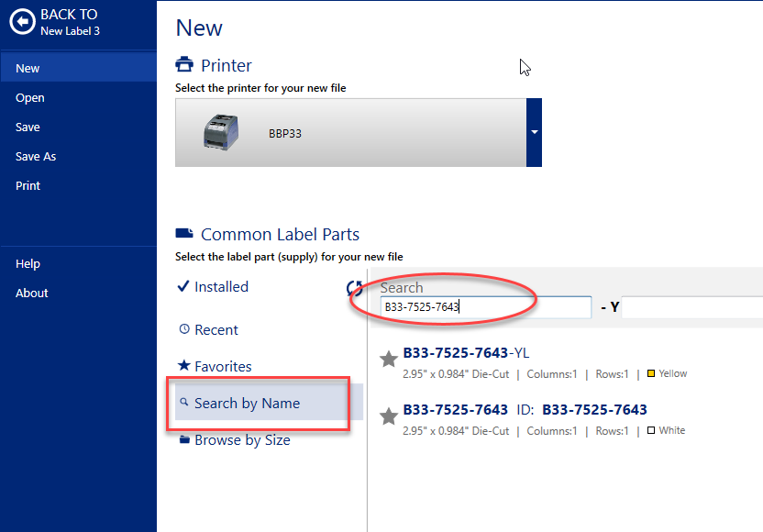This screenshot has height=532, width=763.
Task: Click the label icon beside Common Label Parts
Action: point(184,234)
